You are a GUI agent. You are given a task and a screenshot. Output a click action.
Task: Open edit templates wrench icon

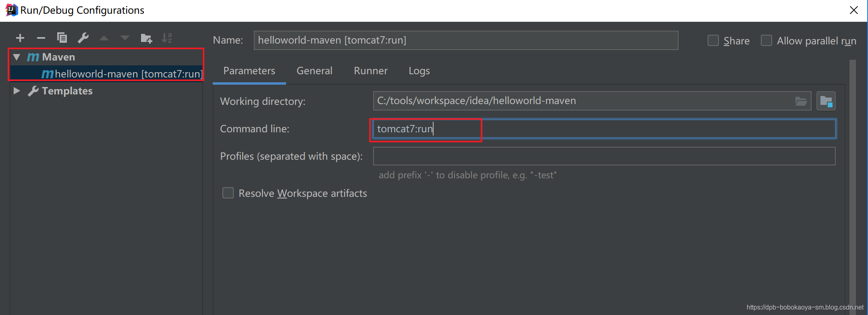tap(83, 38)
